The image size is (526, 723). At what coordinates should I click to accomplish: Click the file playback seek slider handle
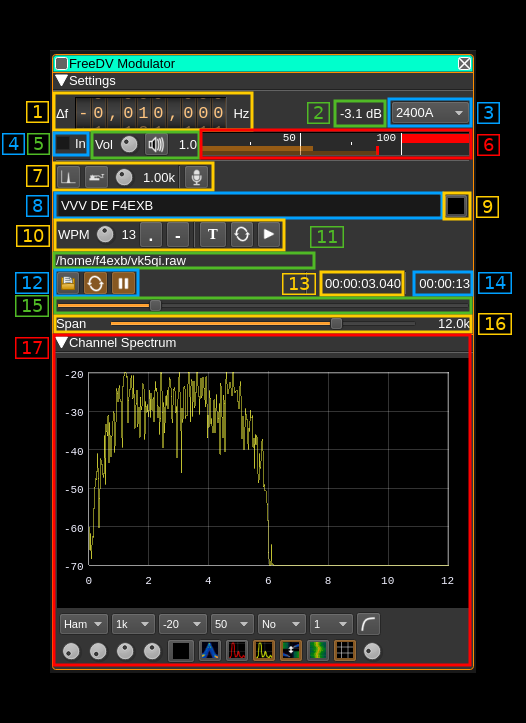[156, 305]
